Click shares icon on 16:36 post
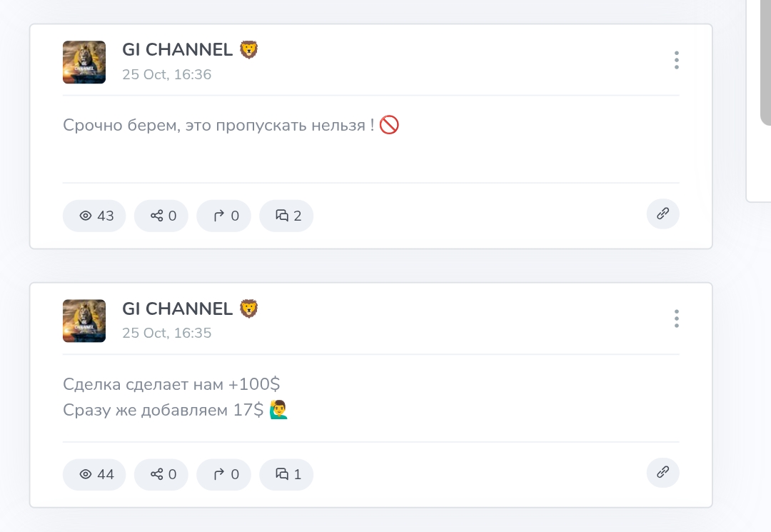 click(x=157, y=216)
